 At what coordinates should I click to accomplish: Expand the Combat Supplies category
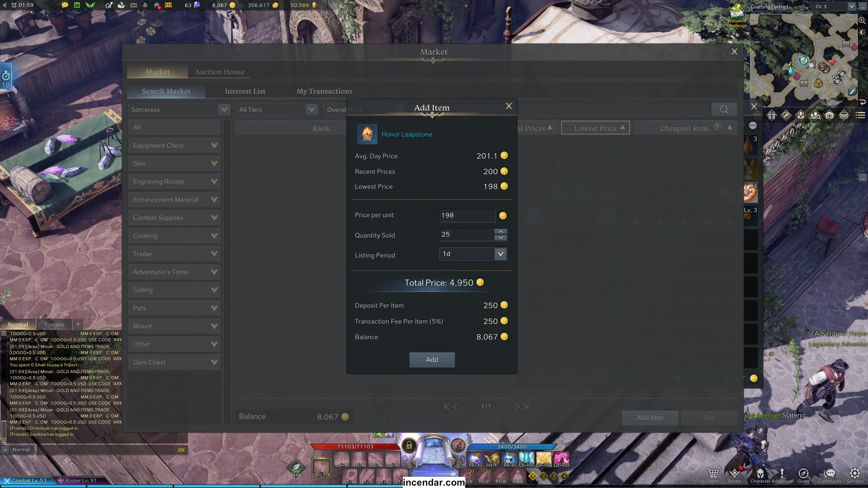pyautogui.click(x=174, y=218)
